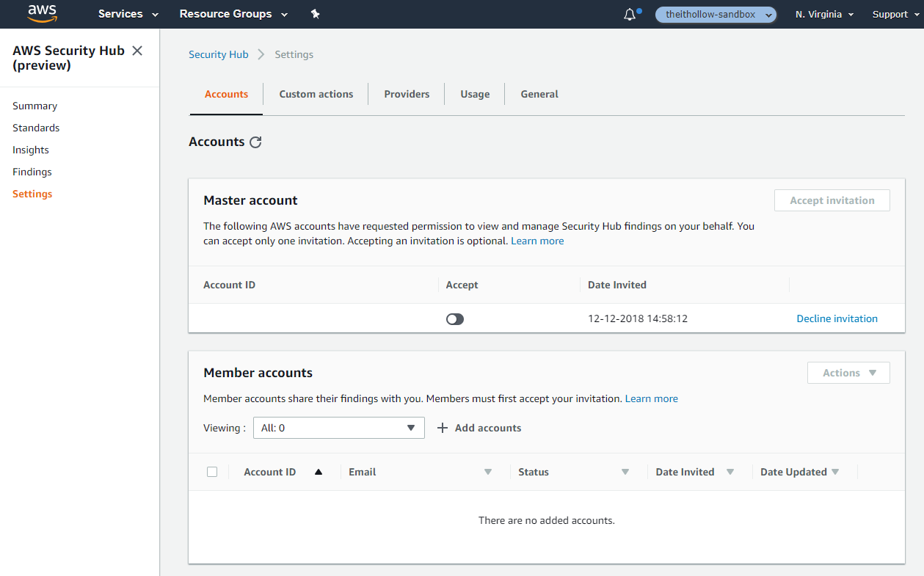
Task: Click the plus icon to add accounts
Action: click(443, 428)
